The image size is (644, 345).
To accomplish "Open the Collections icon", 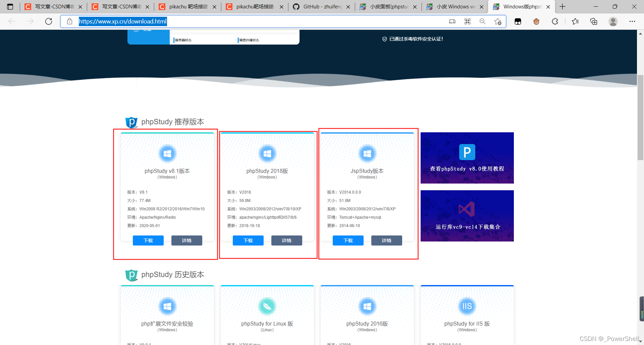I will [594, 21].
